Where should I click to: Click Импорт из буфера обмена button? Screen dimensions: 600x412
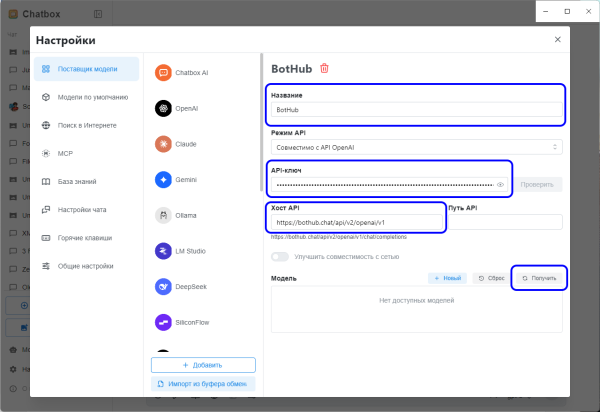203,383
